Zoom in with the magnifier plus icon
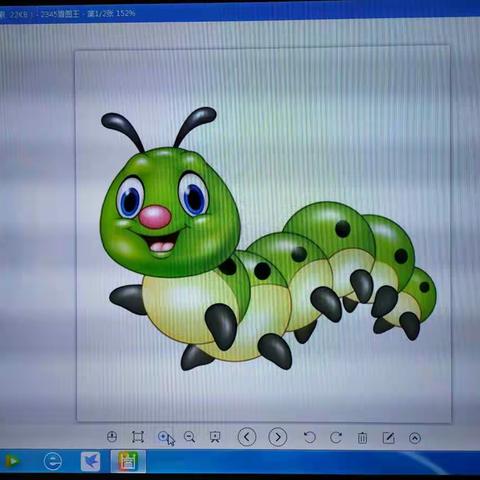This screenshot has height=480, width=480. click(x=164, y=436)
